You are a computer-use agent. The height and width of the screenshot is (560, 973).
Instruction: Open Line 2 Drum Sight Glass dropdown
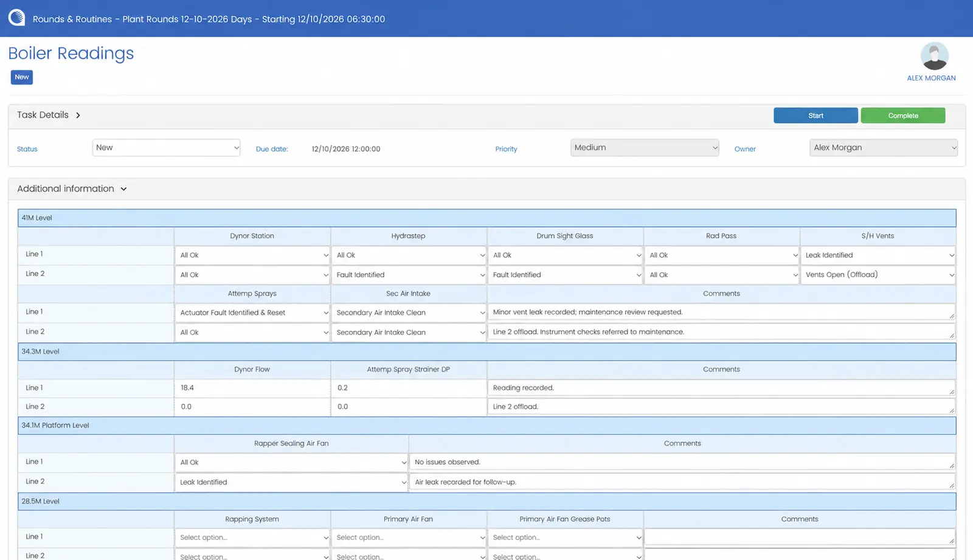565,275
